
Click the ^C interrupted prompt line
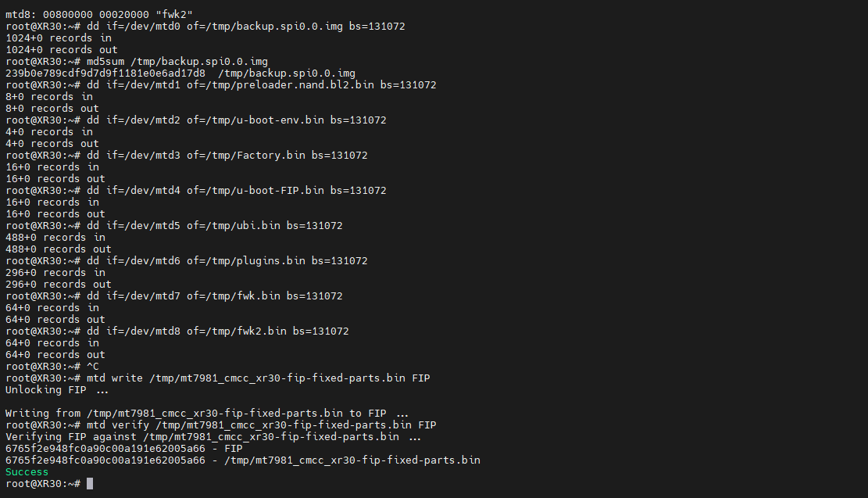(x=94, y=366)
